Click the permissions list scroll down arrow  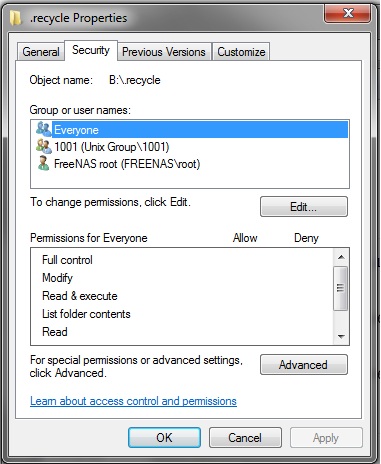point(341,336)
